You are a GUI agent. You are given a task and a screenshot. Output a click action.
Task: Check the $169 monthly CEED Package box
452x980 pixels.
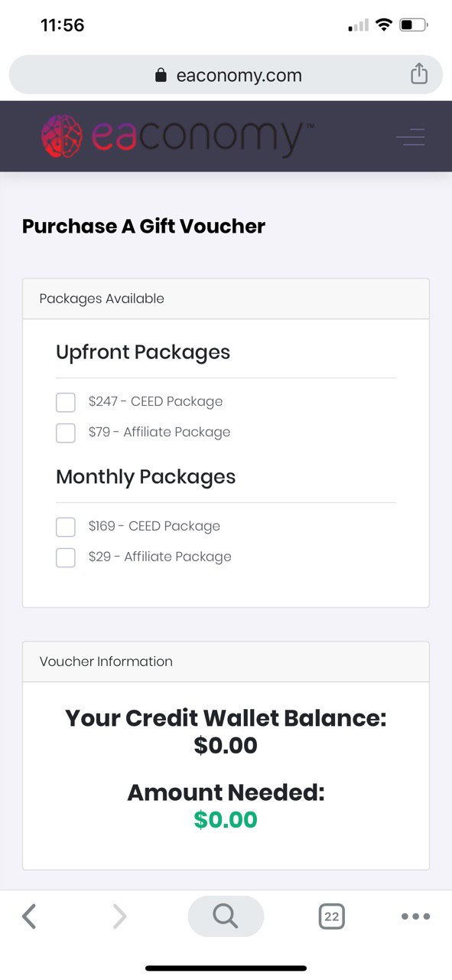pyautogui.click(x=66, y=527)
